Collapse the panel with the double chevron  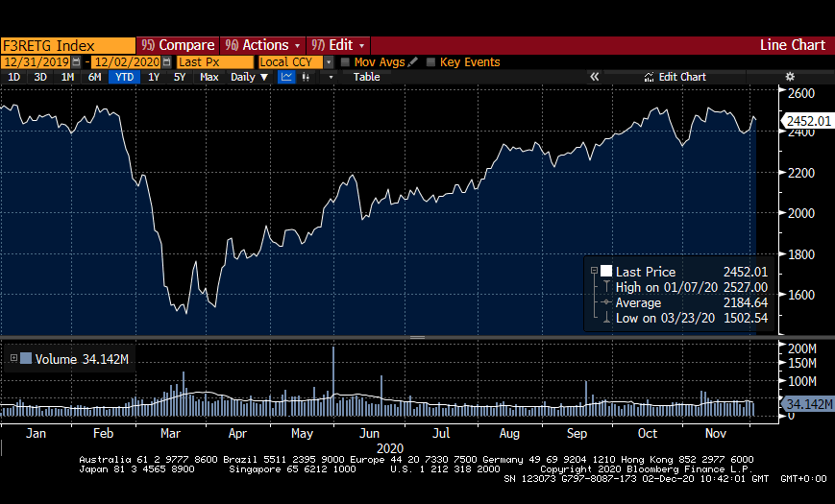click(x=594, y=77)
